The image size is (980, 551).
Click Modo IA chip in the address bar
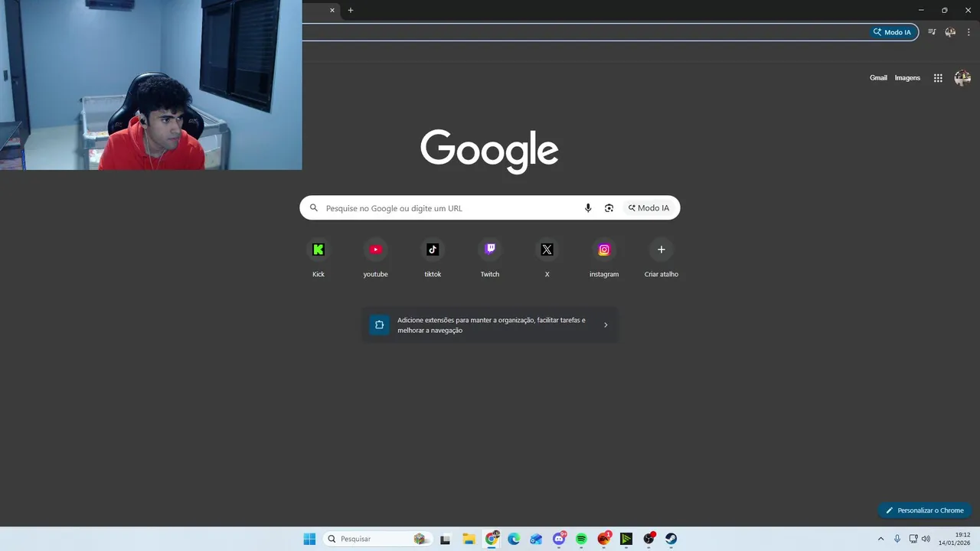tap(893, 32)
